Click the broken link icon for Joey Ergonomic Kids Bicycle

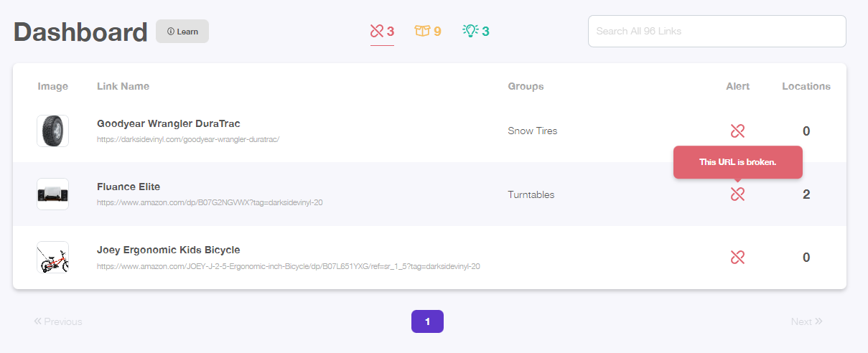coord(737,257)
